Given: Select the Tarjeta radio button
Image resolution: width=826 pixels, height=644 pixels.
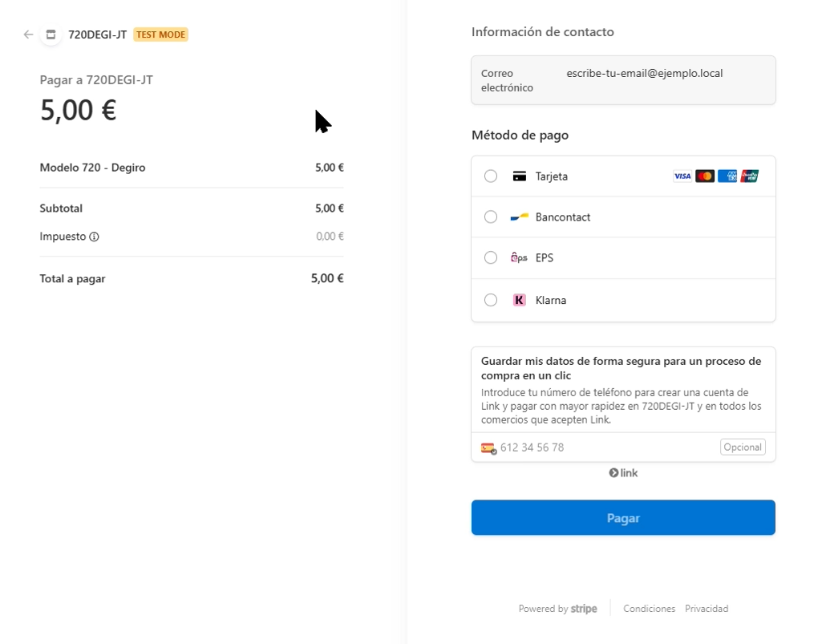Looking at the screenshot, I should coord(491,176).
